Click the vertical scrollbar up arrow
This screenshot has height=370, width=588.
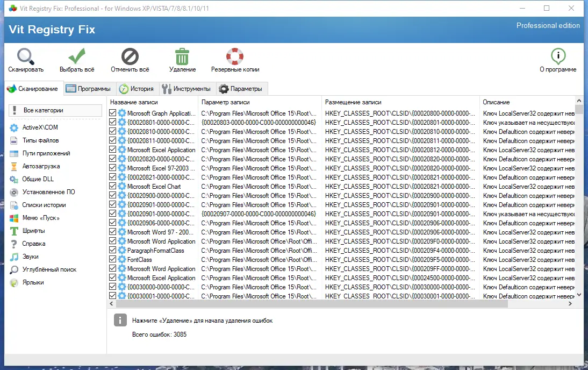pos(579,101)
